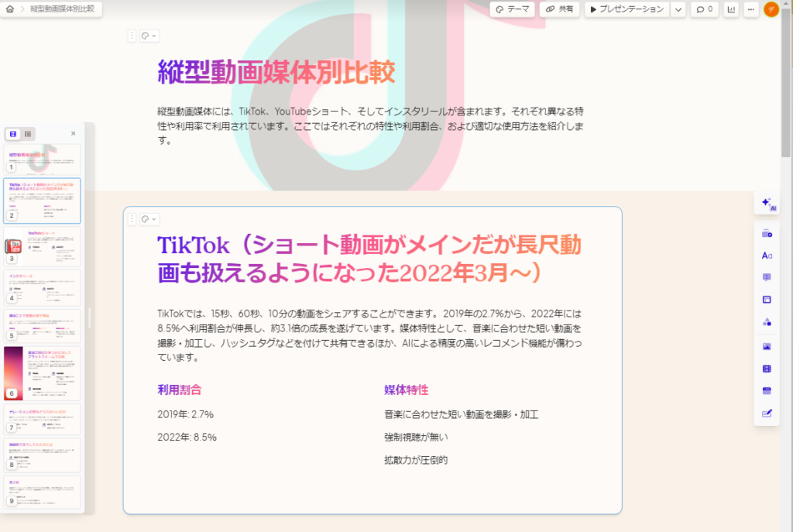Click the text 音楽に合わせた短い動画を撮影・加工
The width and height of the screenshot is (793, 532).
tap(462, 414)
